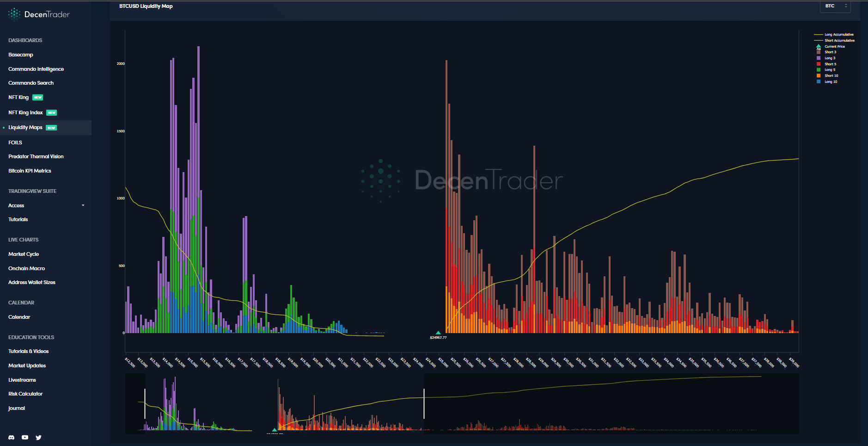Click the NEW badge beside NFT King
Screen dimensions: 868x446
tap(38, 98)
